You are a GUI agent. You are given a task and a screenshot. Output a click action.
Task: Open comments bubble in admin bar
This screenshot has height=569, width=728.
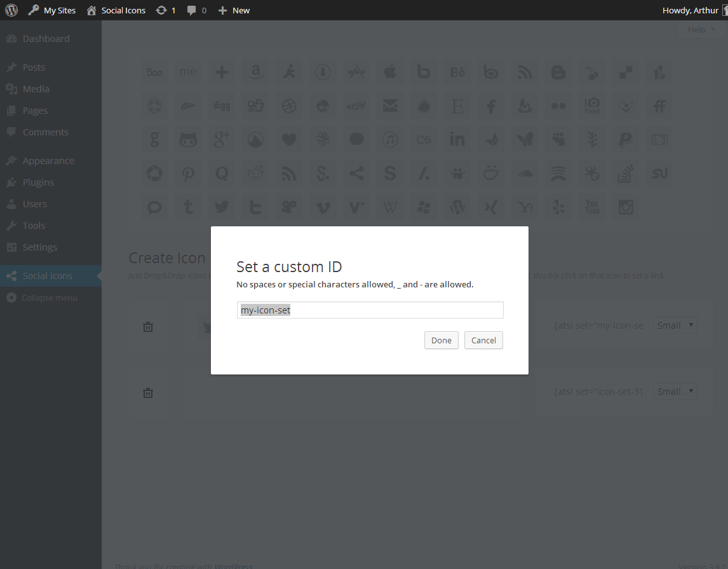pyautogui.click(x=196, y=10)
